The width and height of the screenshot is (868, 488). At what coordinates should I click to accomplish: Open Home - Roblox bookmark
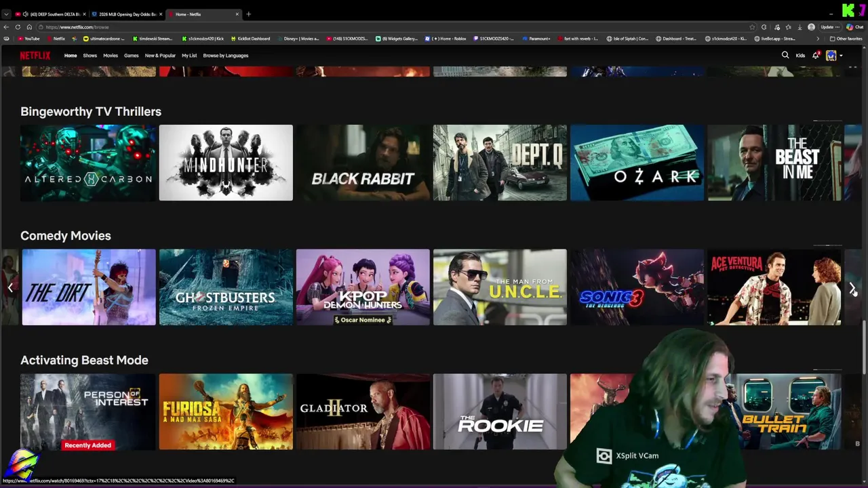pos(446,39)
